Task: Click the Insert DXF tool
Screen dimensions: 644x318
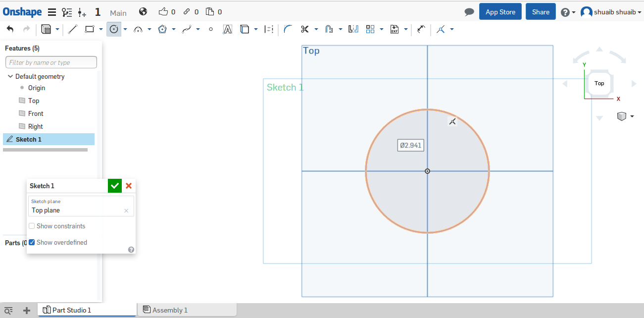Action: tap(395, 29)
